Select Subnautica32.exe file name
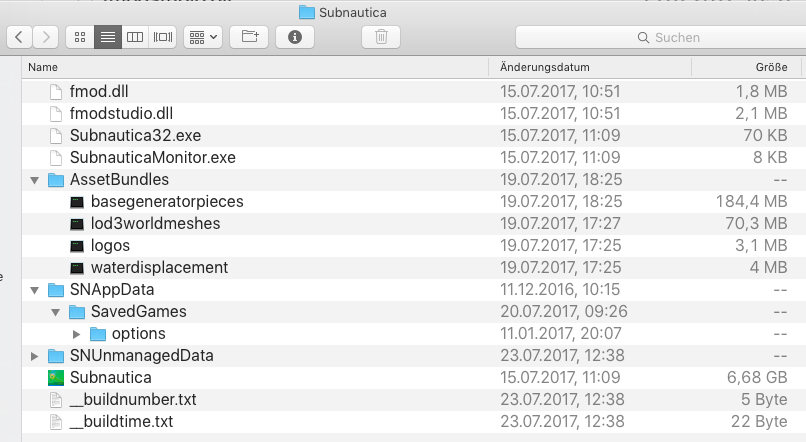 [136, 136]
